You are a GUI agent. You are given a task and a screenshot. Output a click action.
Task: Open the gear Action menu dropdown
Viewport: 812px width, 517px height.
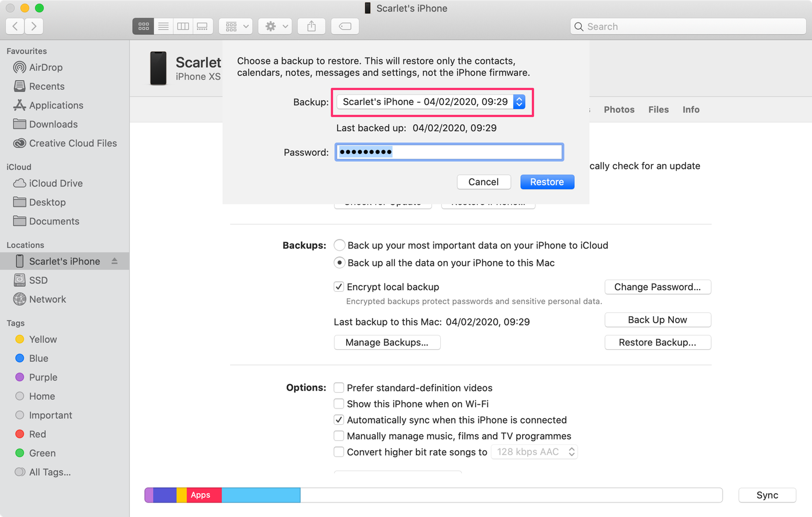(275, 26)
